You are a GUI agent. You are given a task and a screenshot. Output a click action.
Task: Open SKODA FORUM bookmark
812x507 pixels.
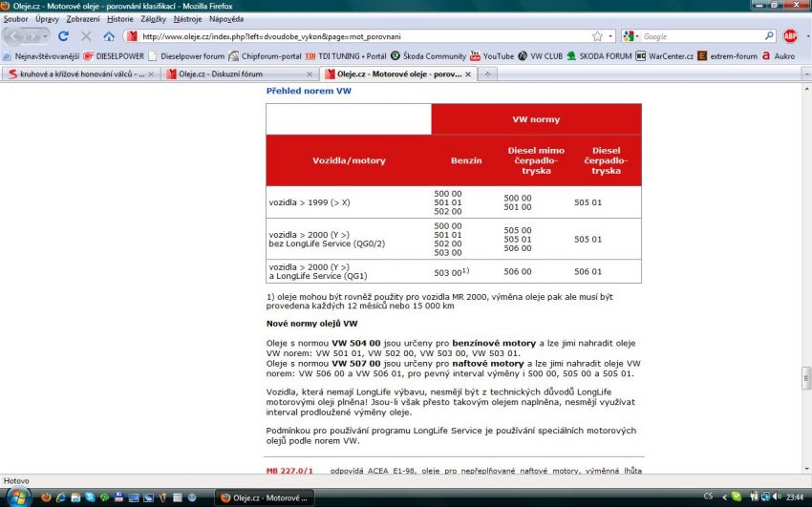tap(599, 56)
